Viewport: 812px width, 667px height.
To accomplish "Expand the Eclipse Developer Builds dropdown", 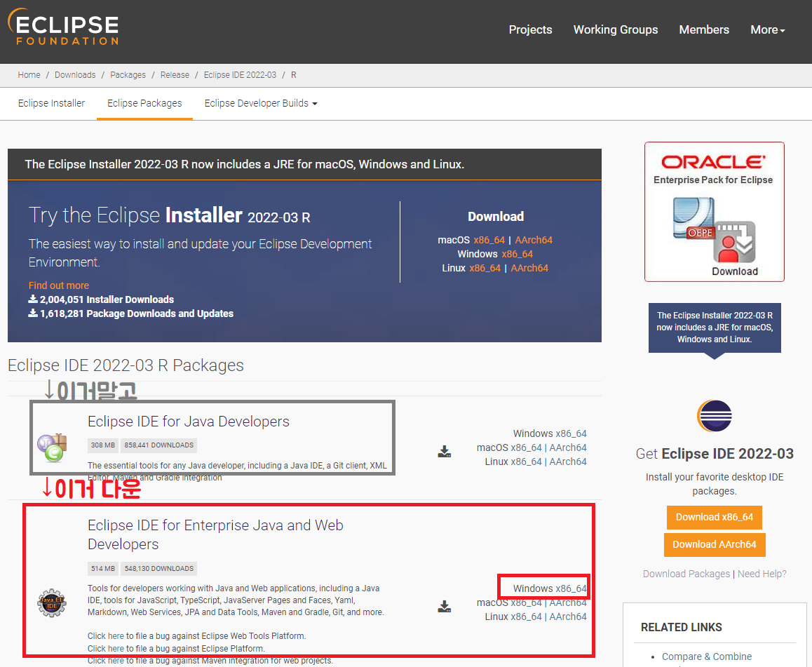I will point(260,103).
